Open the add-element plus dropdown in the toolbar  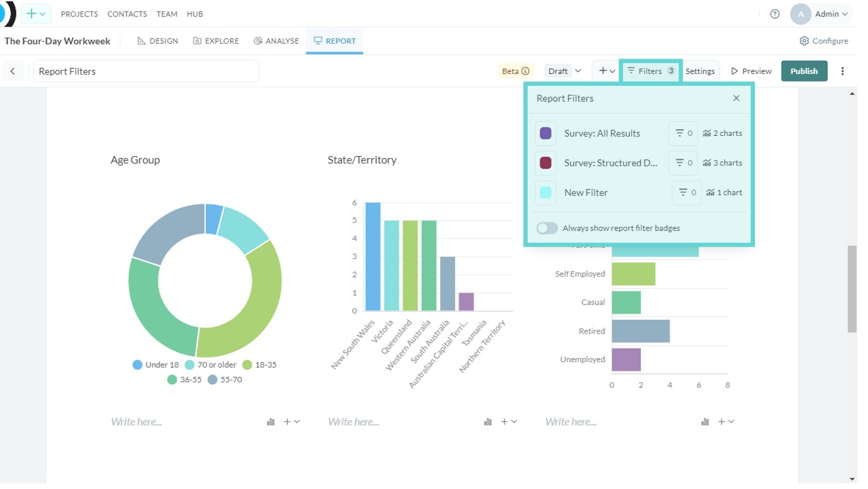click(607, 71)
